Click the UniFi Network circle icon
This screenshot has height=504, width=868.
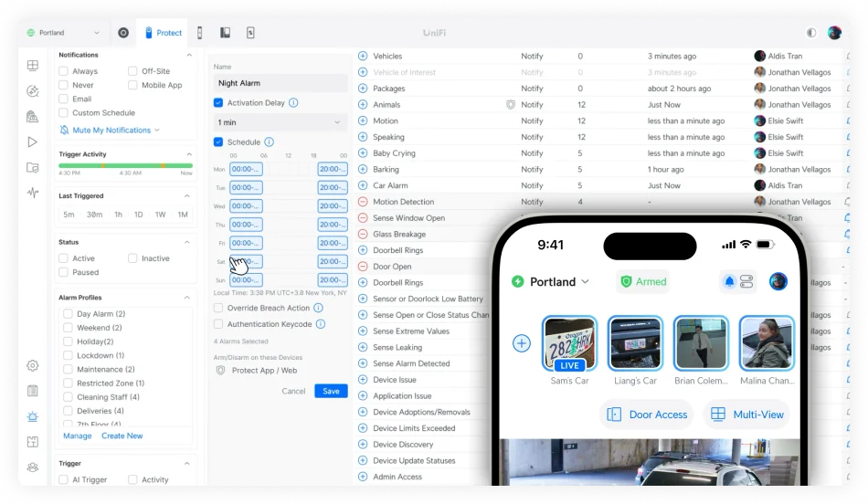(123, 33)
